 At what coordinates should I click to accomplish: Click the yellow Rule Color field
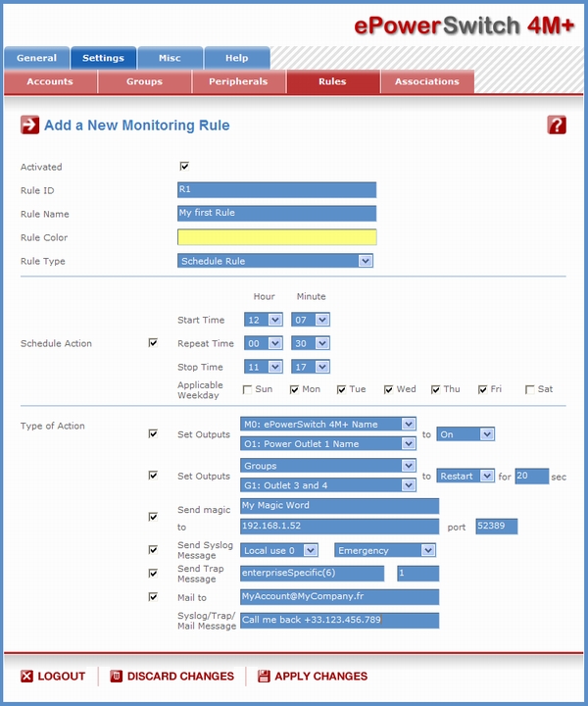(276, 237)
